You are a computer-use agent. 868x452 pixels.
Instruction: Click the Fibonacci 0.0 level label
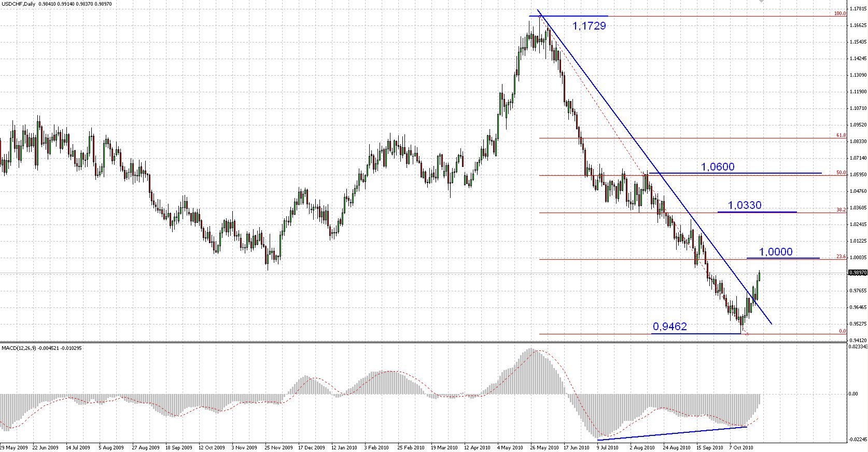[x=843, y=331]
